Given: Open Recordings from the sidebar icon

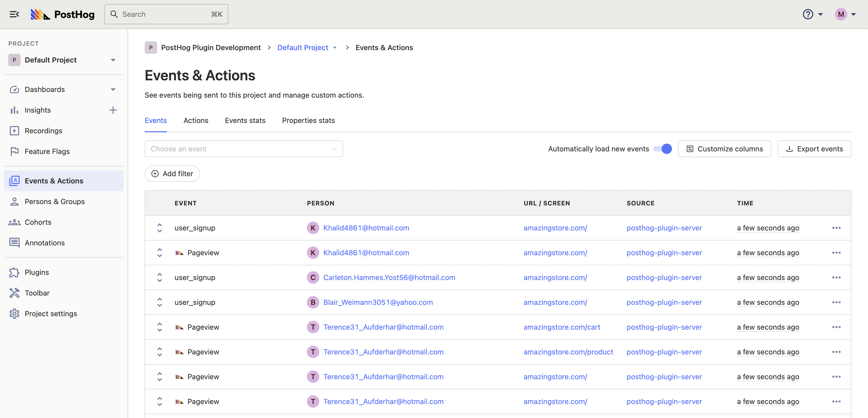Looking at the screenshot, I should (x=14, y=131).
